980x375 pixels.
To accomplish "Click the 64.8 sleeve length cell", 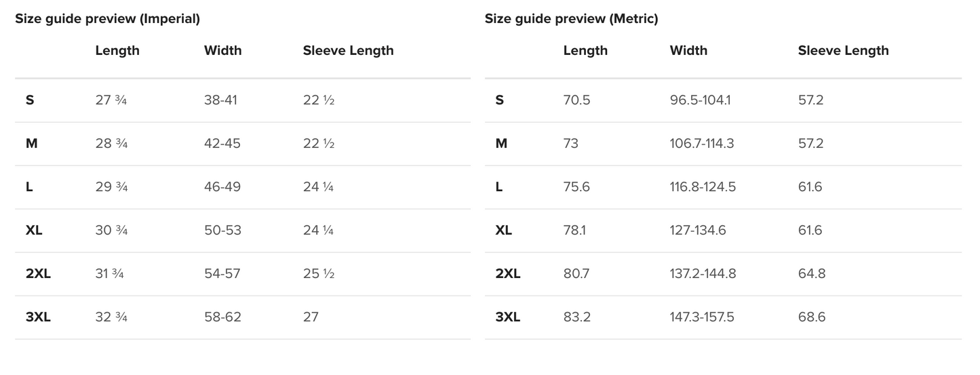I will pos(812,274).
